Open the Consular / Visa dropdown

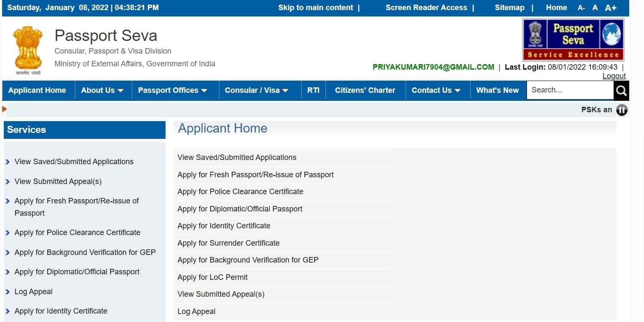(x=258, y=90)
